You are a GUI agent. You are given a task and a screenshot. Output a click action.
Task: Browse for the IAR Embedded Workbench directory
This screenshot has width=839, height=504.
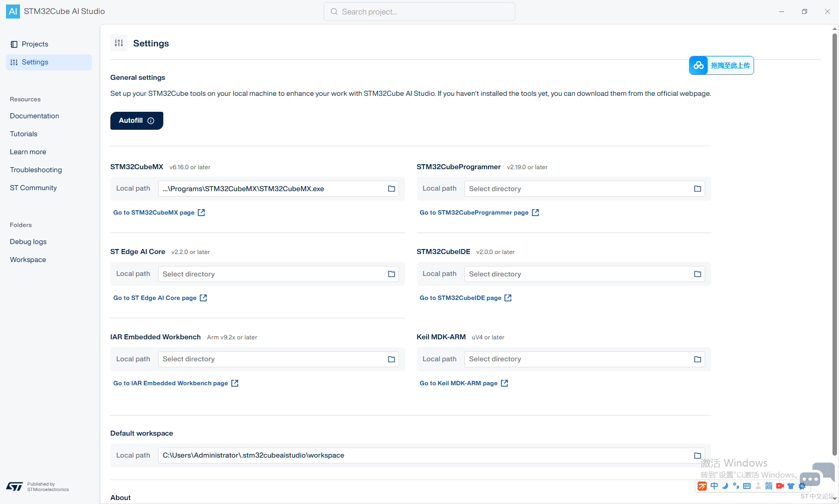click(x=392, y=359)
